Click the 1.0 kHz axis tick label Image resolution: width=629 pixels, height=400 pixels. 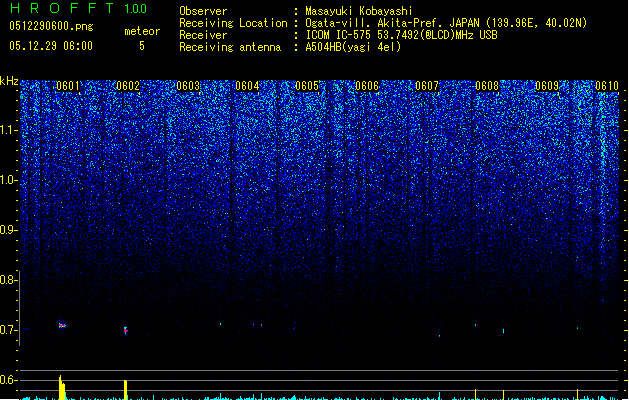(x=8, y=180)
